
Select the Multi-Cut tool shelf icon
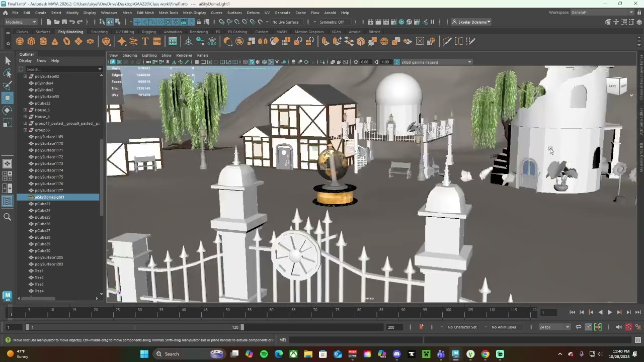pos(447,41)
